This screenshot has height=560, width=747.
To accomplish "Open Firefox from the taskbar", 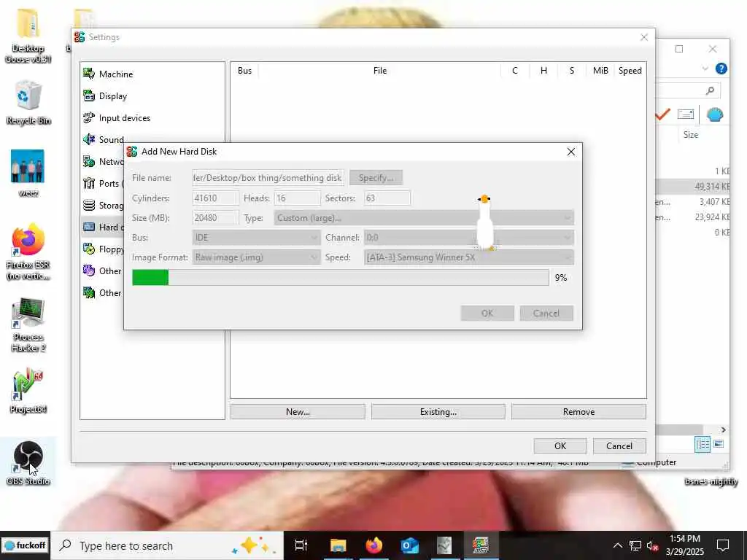I will pos(374,545).
